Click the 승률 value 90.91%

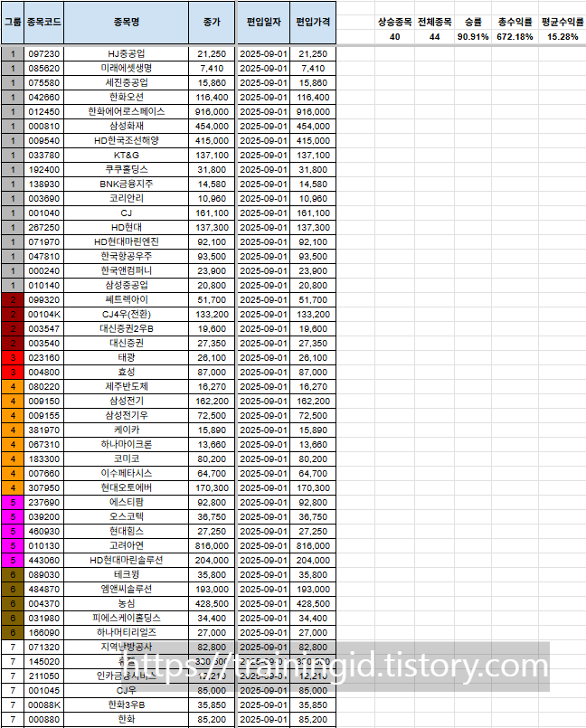click(x=473, y=37)
